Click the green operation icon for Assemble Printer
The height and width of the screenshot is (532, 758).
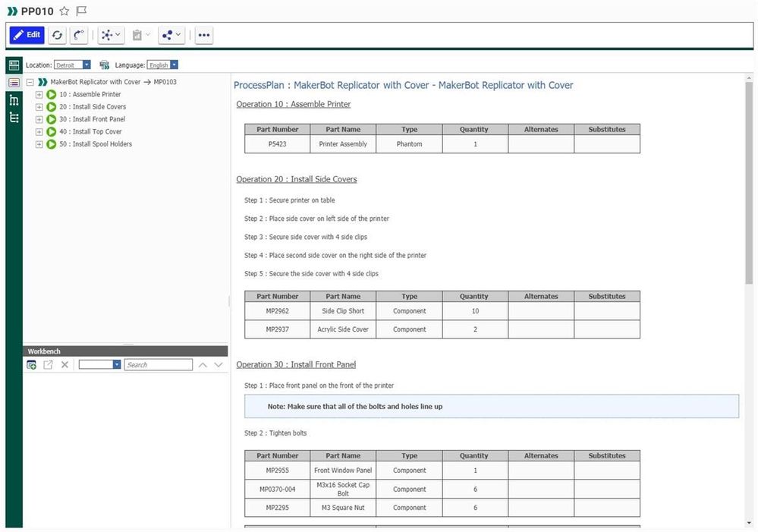pos(52,94)
